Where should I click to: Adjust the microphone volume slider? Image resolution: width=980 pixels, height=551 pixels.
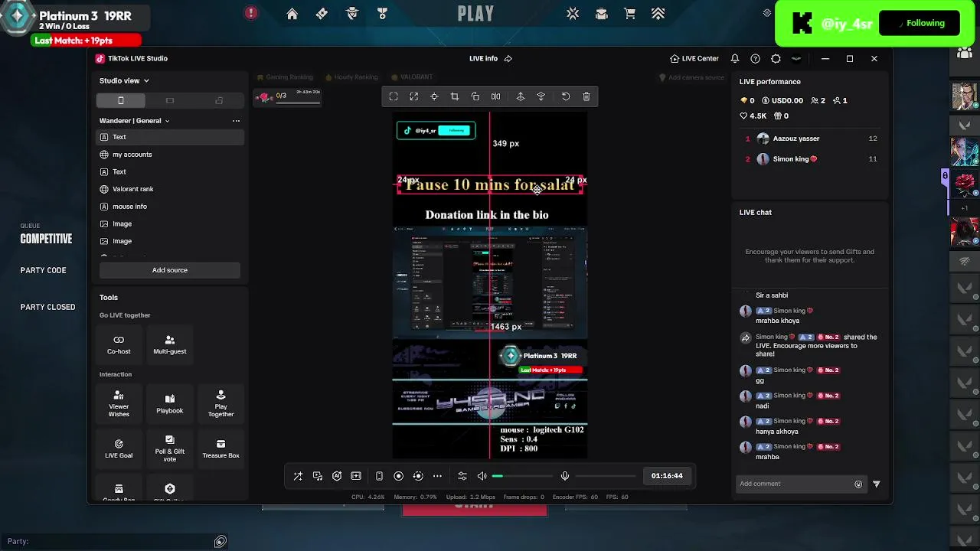[x=606, y=476]
